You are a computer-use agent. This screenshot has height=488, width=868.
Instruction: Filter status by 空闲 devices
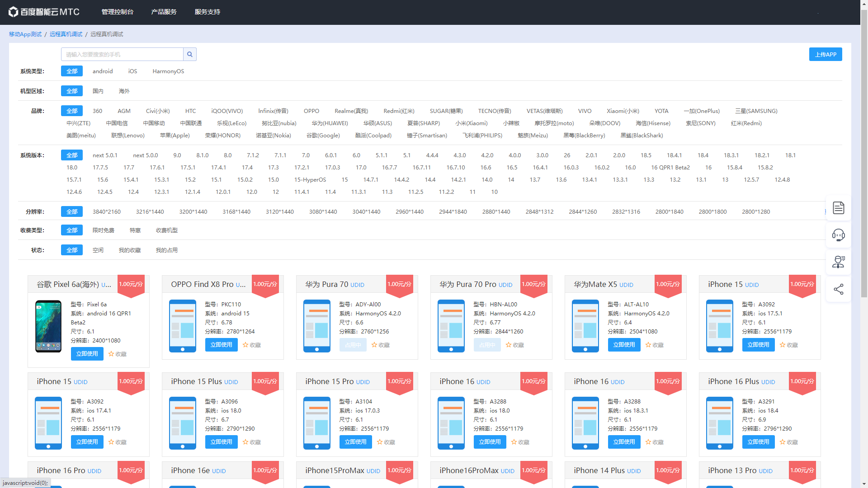click(x=98, y=250)
